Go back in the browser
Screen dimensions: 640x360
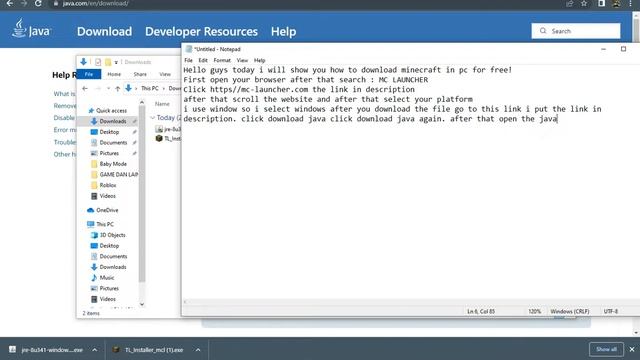[x=9, y=3]
